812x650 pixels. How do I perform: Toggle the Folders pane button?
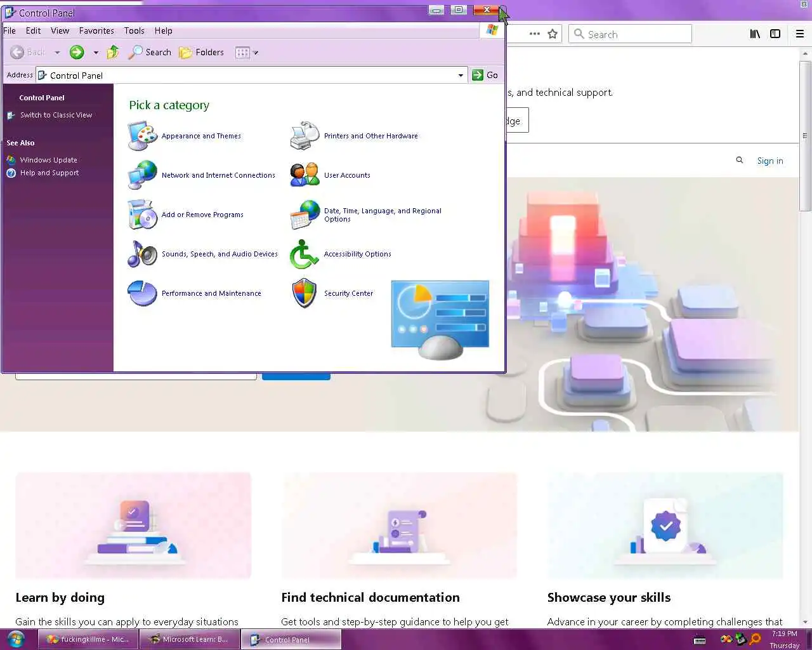(201, 52)
